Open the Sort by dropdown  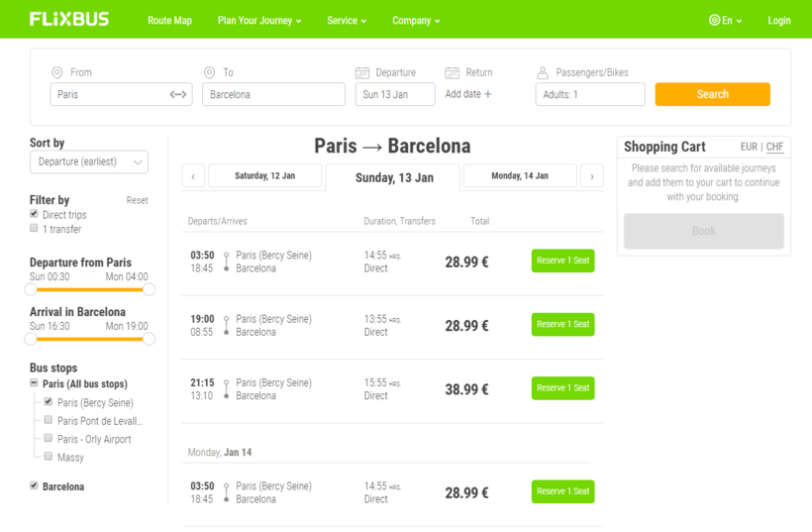click(x=89, y=161)
